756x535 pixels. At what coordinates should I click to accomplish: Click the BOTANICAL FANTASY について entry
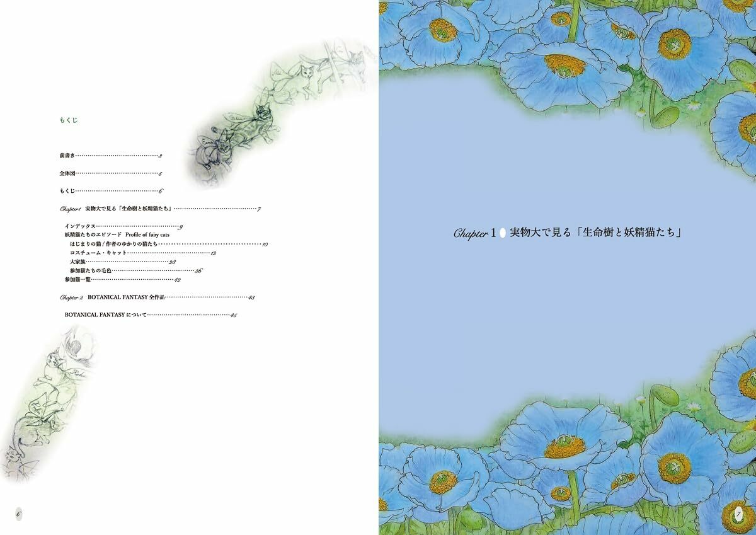[x=151, y=314]
